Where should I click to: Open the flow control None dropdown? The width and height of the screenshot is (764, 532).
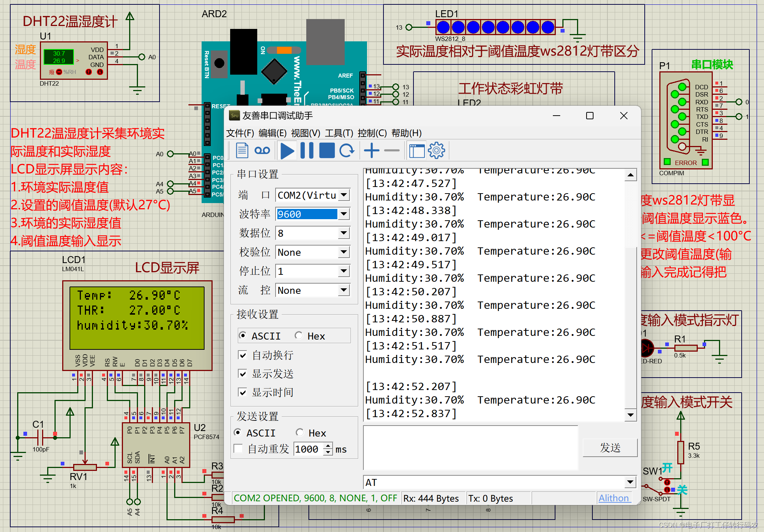pos(344,290)
